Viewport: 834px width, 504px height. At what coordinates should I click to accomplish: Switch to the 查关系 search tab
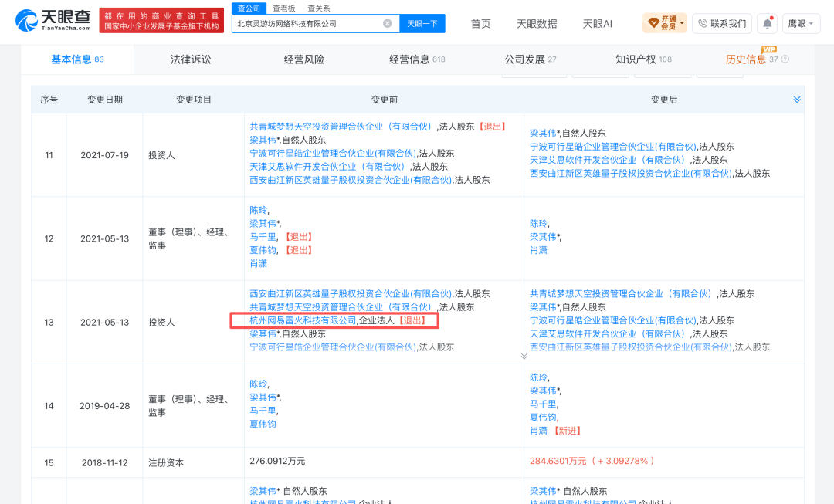319,8
